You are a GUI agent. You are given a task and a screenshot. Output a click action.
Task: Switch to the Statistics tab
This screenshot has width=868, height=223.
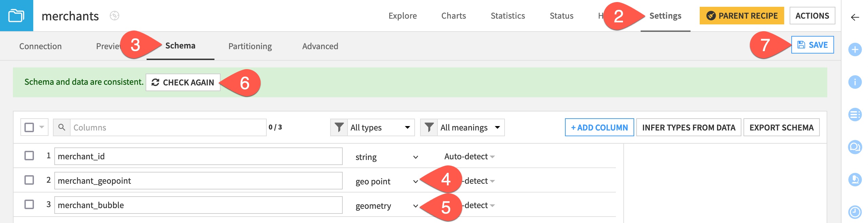[508, 16]
